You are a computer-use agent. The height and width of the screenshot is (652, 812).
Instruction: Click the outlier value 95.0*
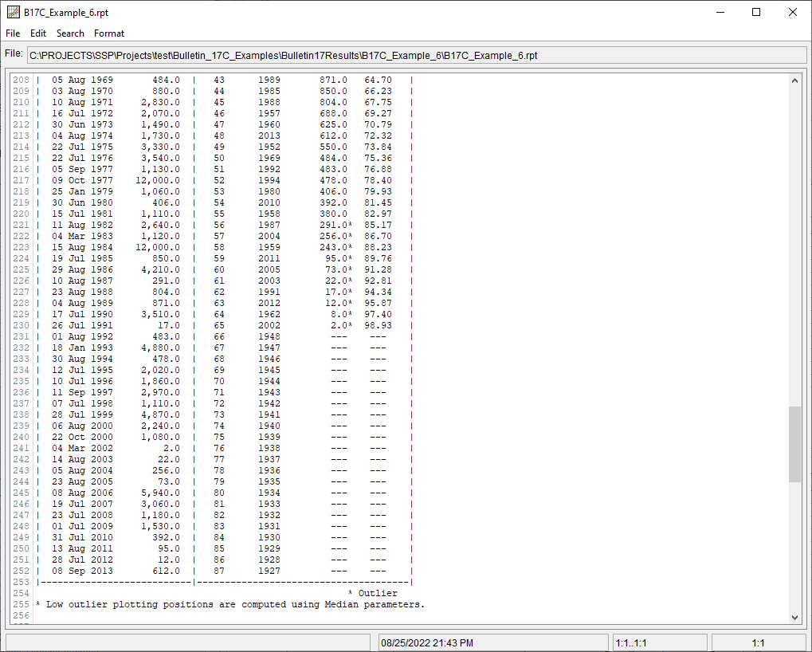[339, 258]
